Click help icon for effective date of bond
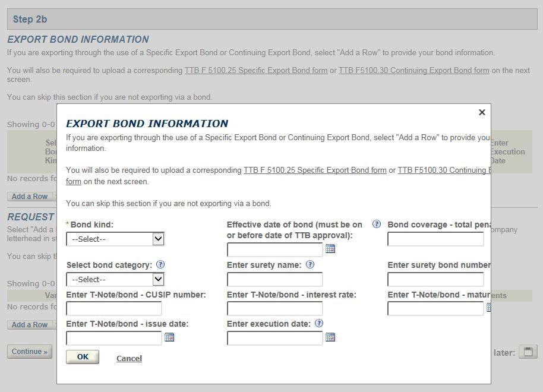The height and width of the screenshot is (392, 543). tap(376, 225)
